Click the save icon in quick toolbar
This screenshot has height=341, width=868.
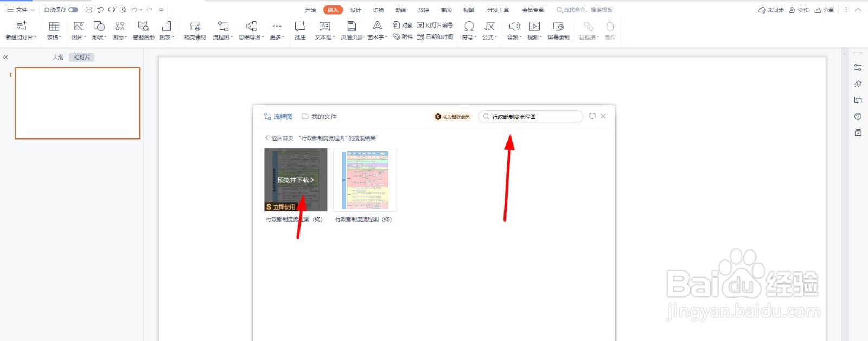[x=89, y=10]
